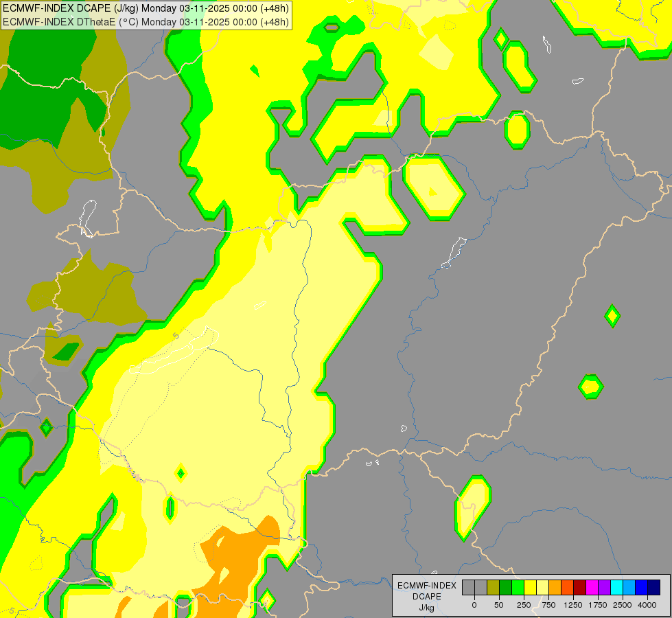This screenshot has height=618, width=672.
Task: Click the legend value label '1250'
Action: click(573, 605)
